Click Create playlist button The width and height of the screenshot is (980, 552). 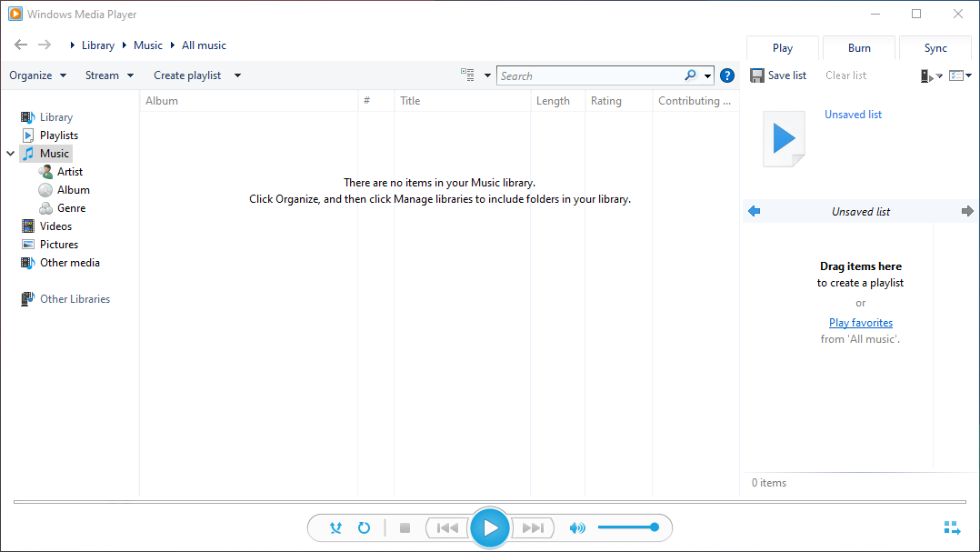pyautogui.click(x=187, y=75)
